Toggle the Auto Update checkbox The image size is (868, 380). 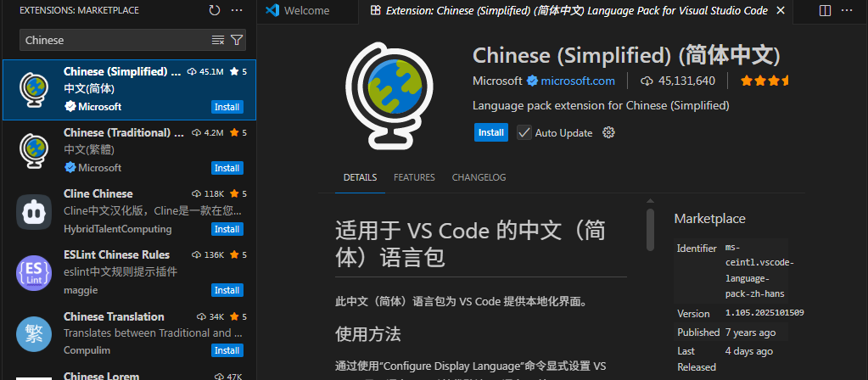tap(524, 133)
